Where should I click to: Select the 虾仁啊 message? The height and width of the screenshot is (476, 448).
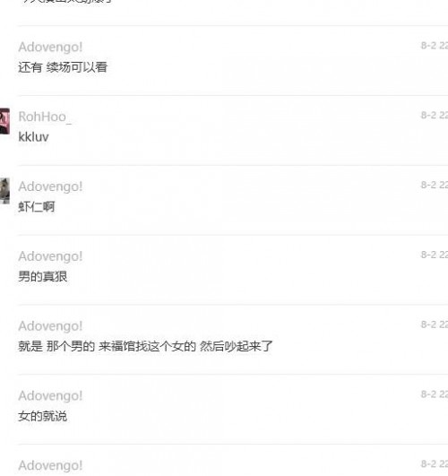pos(37,207)
